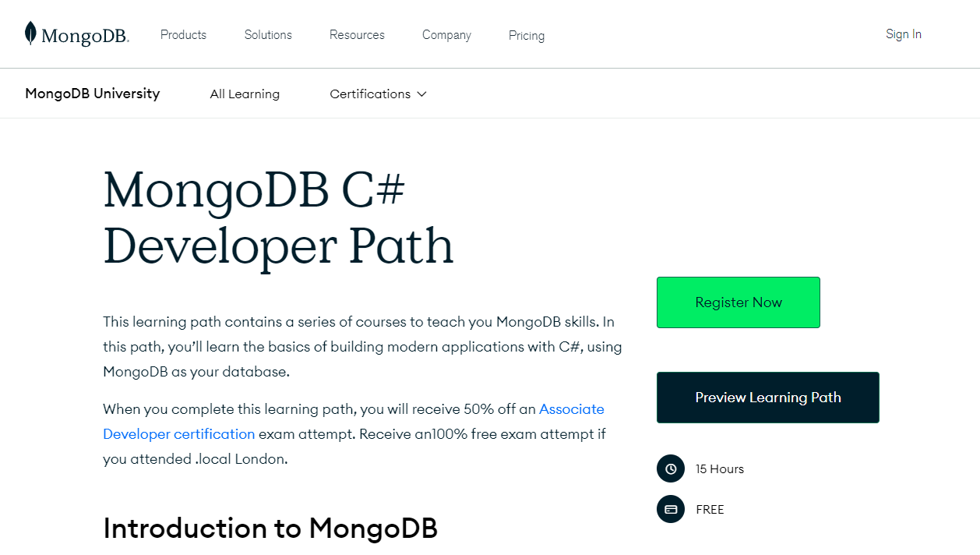Click the MongoDB C# Developer Path heading

point(278,219)
